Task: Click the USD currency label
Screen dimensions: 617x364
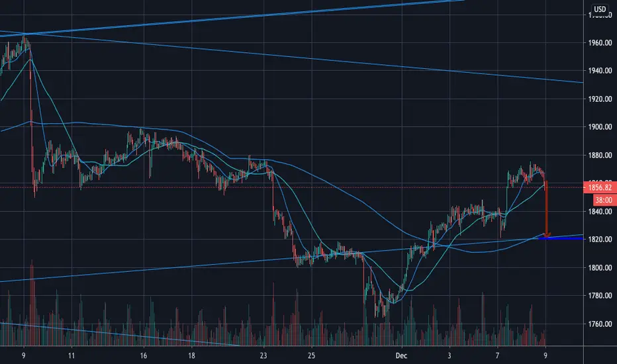Action: pos(600,9)
